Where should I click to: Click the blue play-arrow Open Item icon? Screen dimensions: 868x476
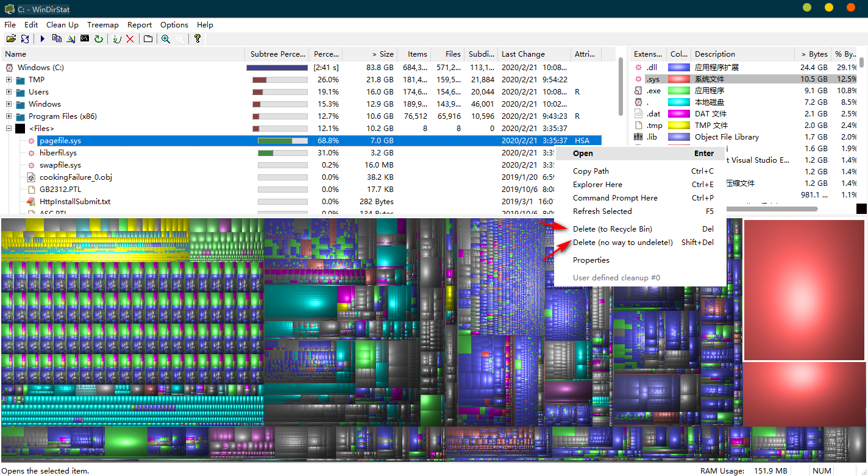point(43,39)
